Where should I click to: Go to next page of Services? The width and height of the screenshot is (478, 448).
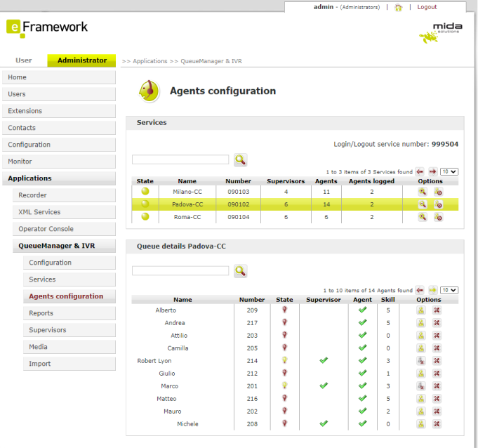coord(432,172)
